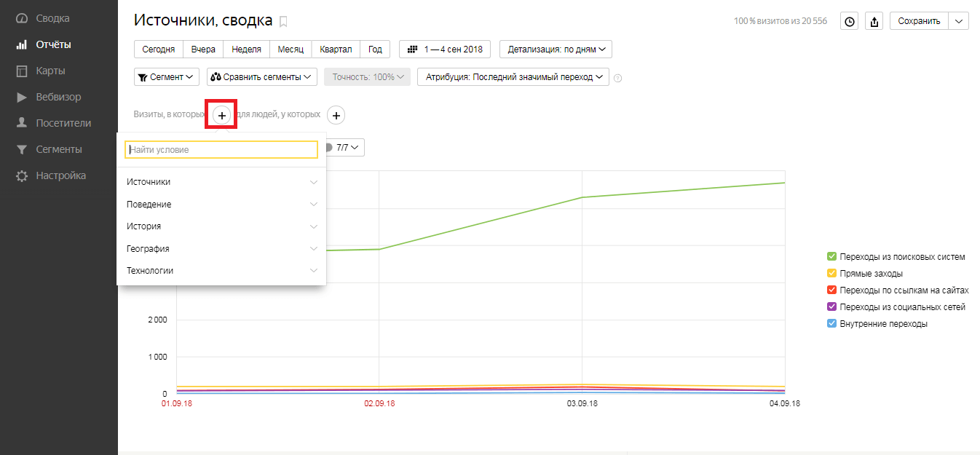Toggle 'Прямые заходы' legend checkbox
The image size is (980, 455).
[x=831, y=273]
